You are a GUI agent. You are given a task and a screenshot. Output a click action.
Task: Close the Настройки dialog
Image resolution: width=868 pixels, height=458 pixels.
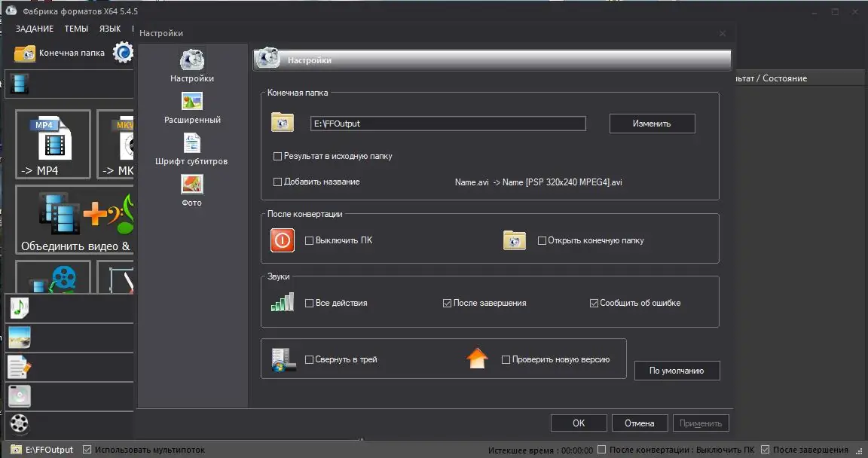coord(723,33)
